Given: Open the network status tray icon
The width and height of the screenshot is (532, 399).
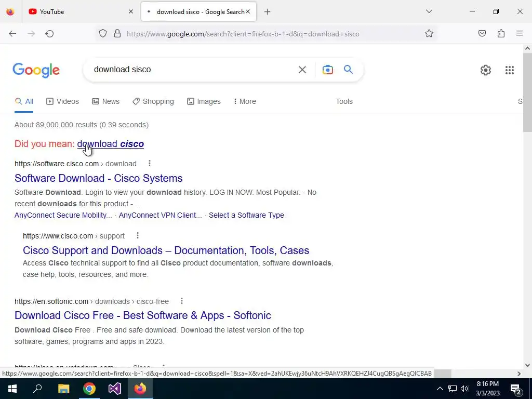Looking at the screenshot, I should click(453, 389).
